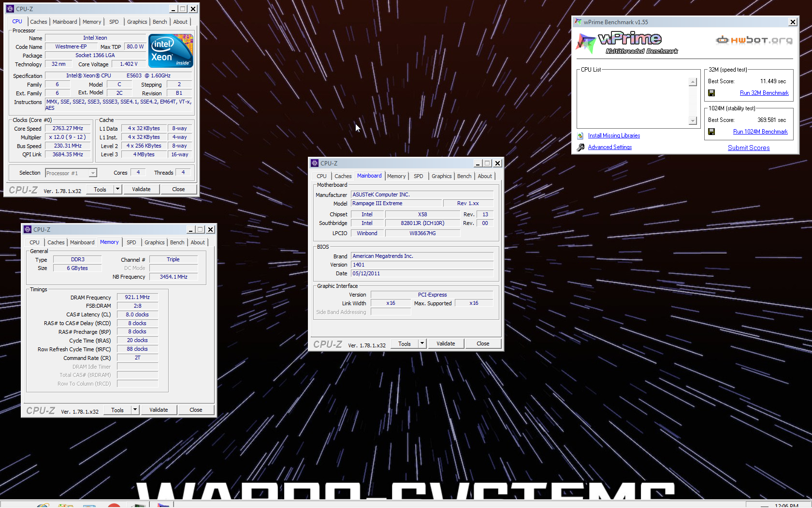812x508 pixels.
Task: Click Validate in Memory CPU-Z window
Action: [x=159, y=410]
